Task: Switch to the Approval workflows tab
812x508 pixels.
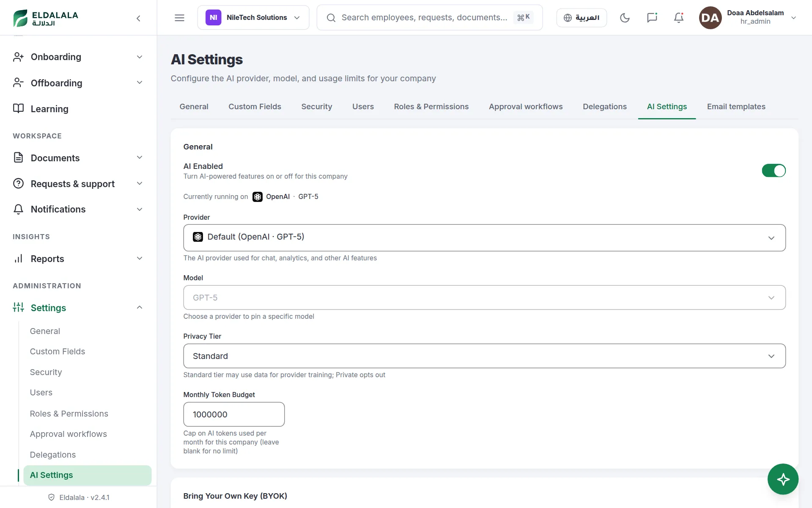Action: point(526,107)
